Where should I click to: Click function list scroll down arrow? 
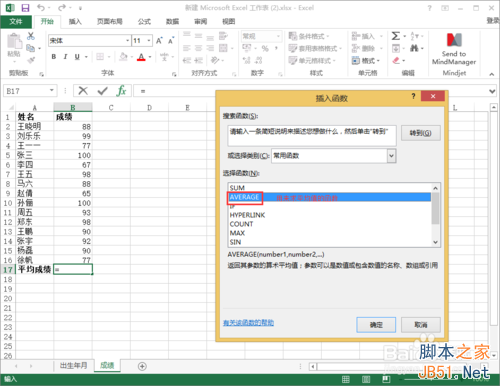pyautogui.click(x=436, y=242)
